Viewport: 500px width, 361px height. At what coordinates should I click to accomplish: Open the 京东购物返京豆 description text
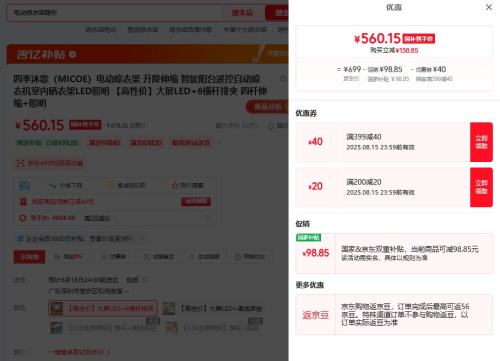[405, 314]
